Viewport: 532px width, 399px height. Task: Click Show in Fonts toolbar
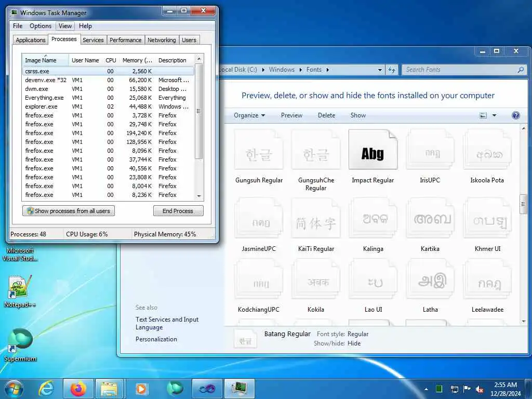click(358, 115)
